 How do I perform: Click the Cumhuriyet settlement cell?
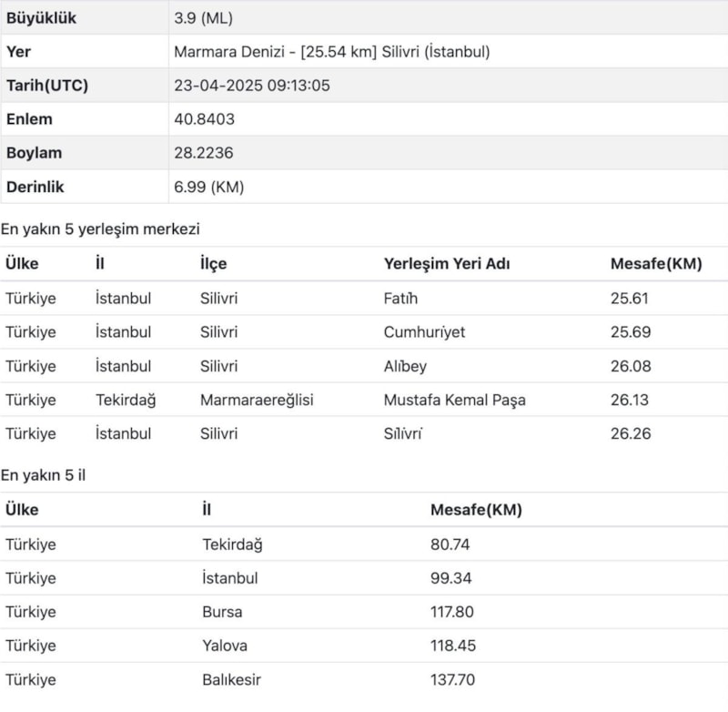click(424, 332)
